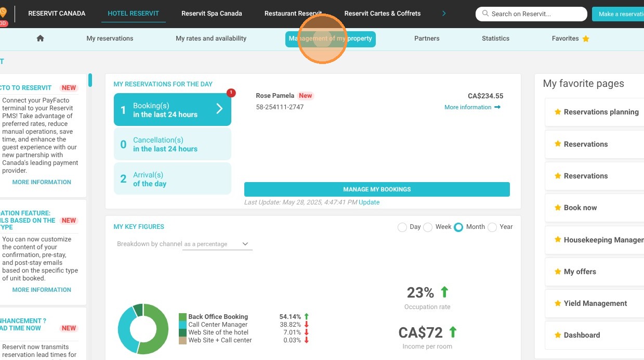The height and width of the screenshot is (360, 644).
Task: Open Book now favorite page
Action: [595, 208]
